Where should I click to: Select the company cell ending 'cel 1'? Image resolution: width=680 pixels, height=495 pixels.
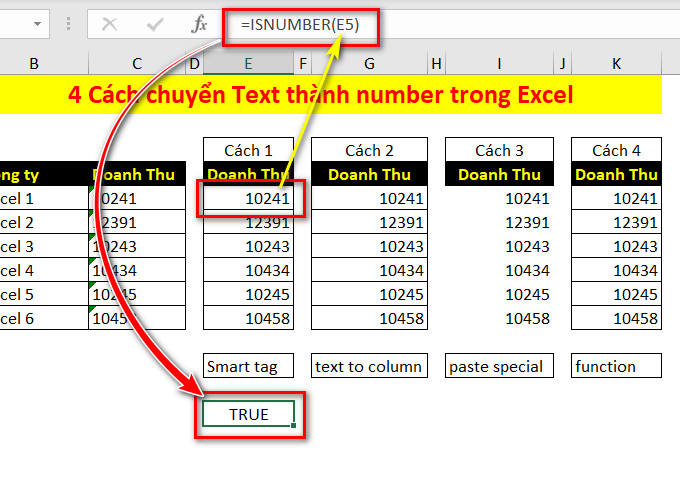44,198
